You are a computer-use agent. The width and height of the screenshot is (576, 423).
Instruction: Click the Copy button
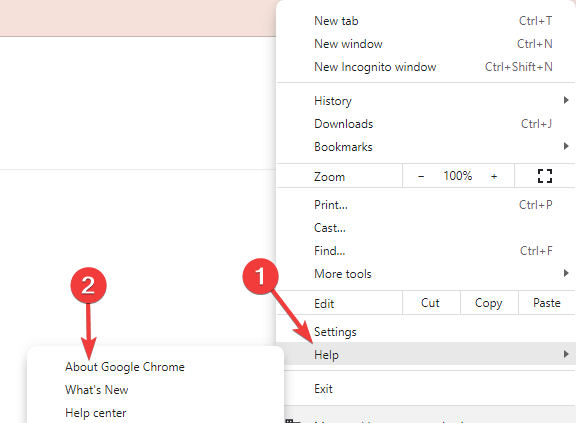tap(489, 303)
